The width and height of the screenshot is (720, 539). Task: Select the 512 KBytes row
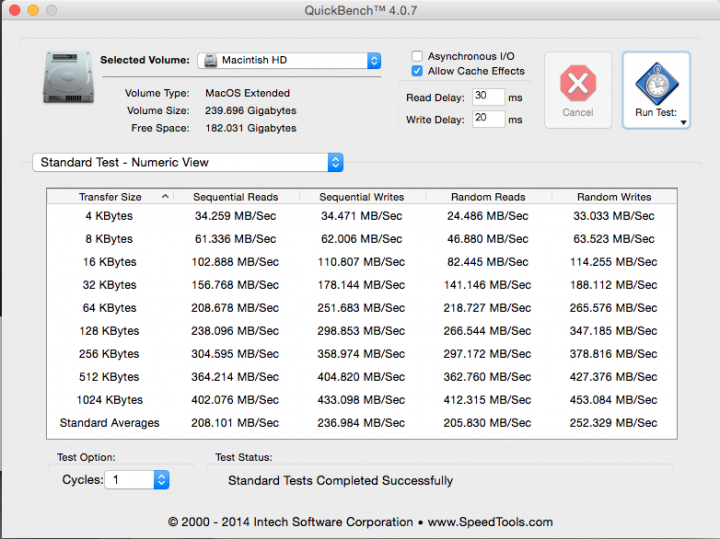362,376
